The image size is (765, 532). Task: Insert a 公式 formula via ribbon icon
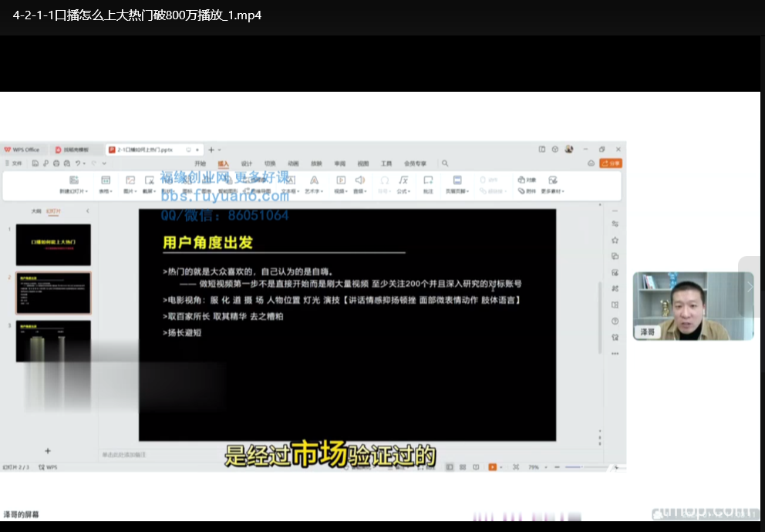point(403,180)
